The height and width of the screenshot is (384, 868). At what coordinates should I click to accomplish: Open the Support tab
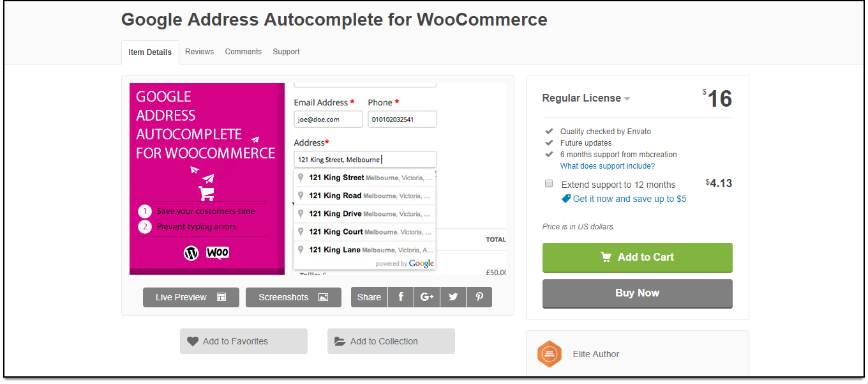(286, 52)
